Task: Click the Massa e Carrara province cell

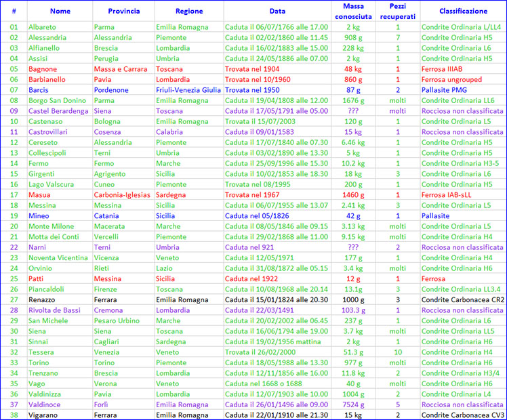Action: (121, 69)
